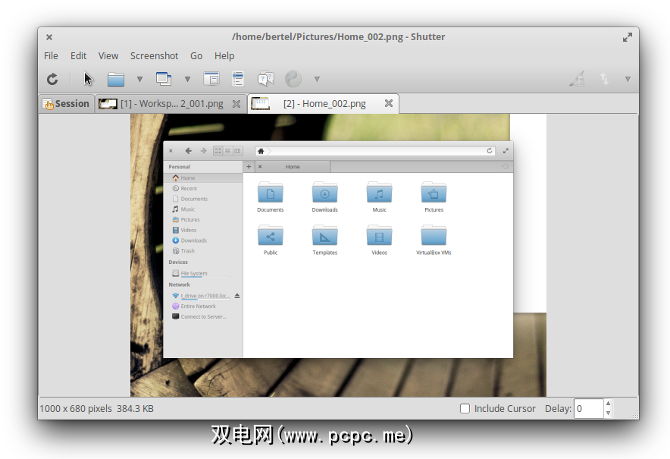Image resolution: width=670 pixels, height=459 pixels.
Task: Select list view in file manager
Action: tap(228, 151)
